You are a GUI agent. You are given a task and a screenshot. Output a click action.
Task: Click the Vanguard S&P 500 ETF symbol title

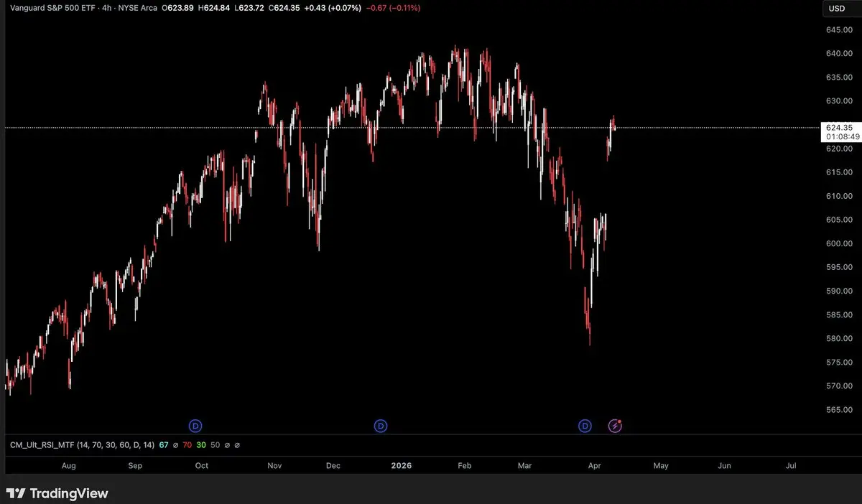pos(51,8)
